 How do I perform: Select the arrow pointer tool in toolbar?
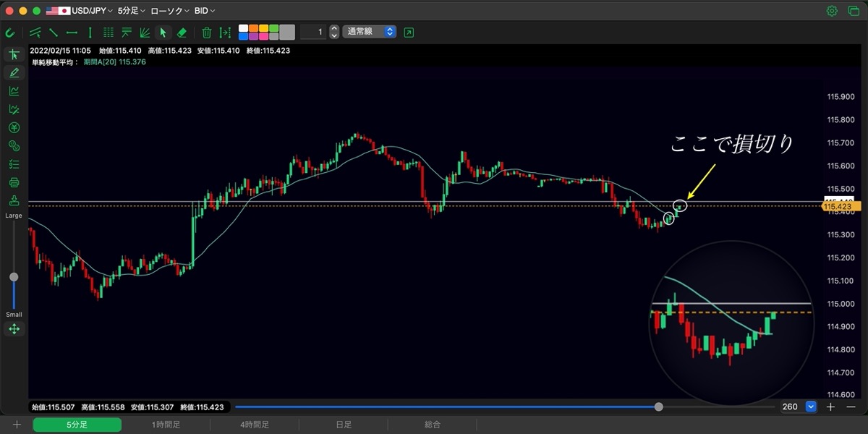point(163,33)
